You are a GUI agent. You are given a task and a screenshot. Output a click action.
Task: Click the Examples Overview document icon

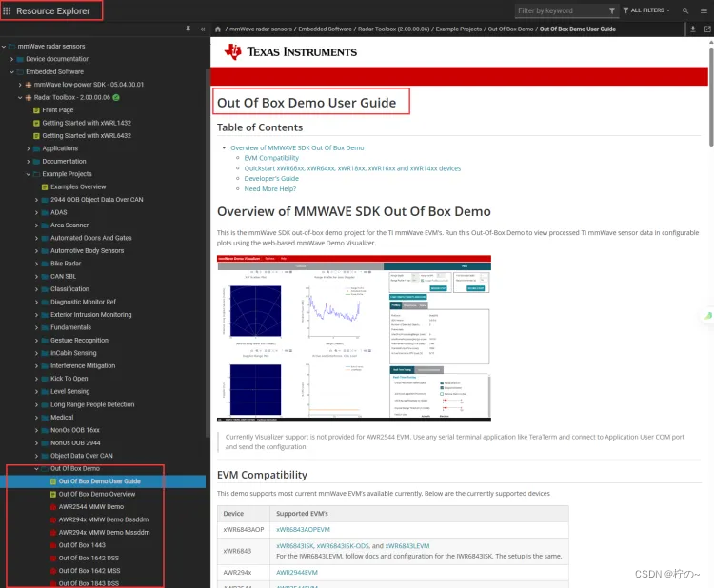(45, 187)
